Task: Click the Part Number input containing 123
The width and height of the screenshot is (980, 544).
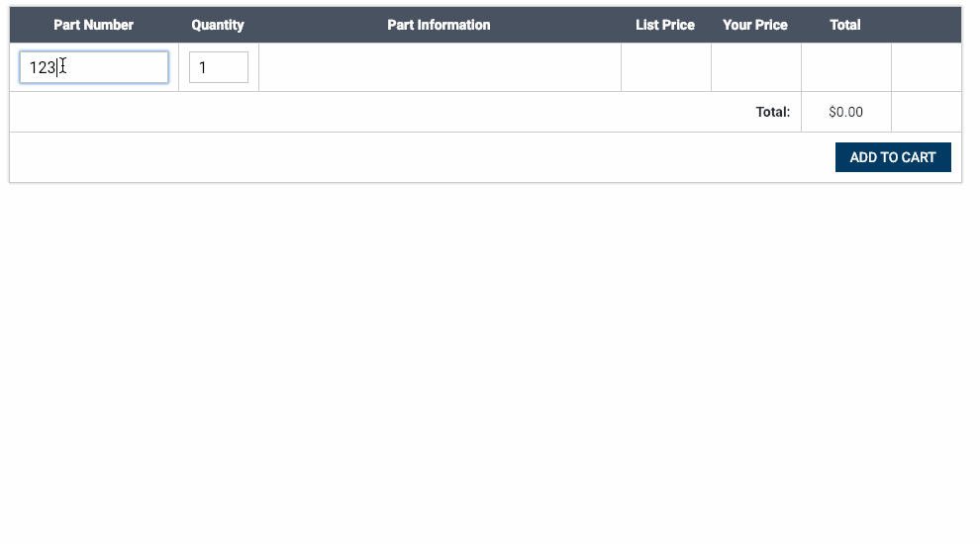Action: point(94,67)
